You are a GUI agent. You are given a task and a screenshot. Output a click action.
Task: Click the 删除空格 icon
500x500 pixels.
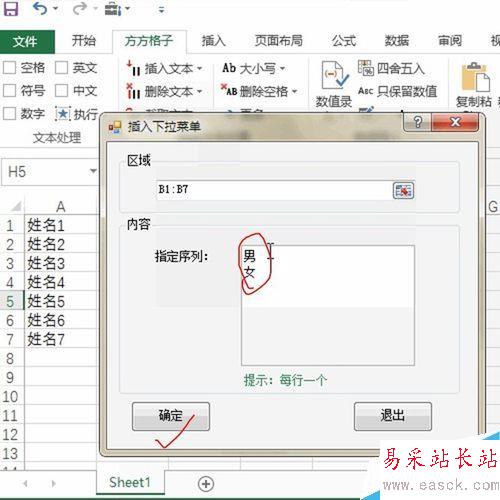229,90
